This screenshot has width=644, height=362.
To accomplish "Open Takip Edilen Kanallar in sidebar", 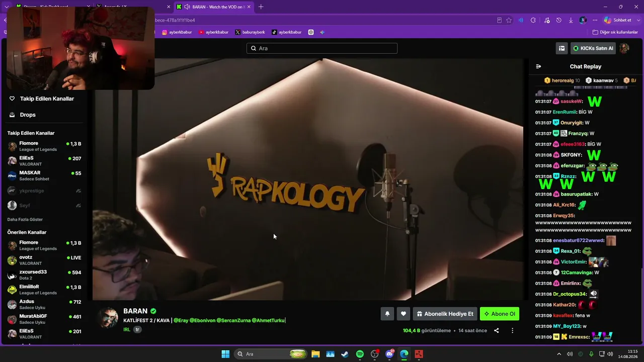I will click(x=42, y=99).
